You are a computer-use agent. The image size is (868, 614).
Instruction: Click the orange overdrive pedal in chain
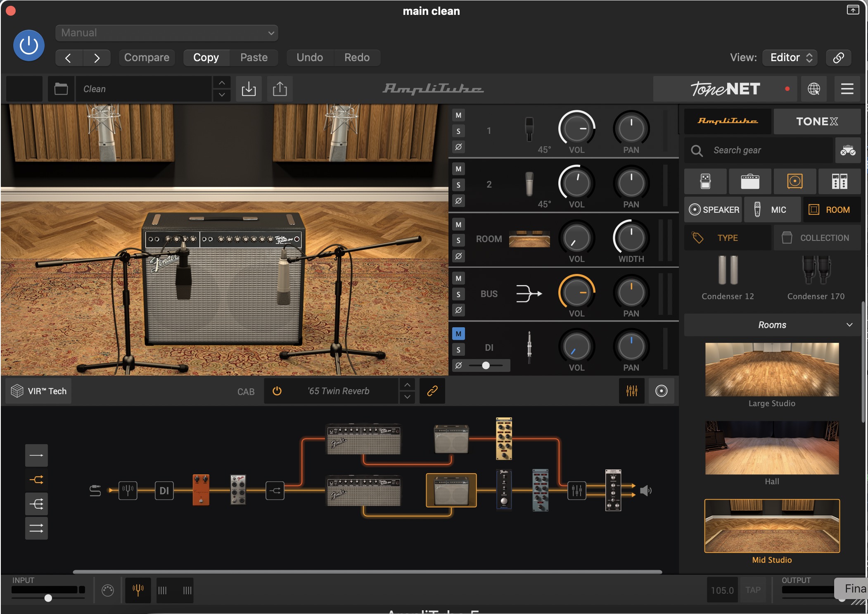pos(201,490)
